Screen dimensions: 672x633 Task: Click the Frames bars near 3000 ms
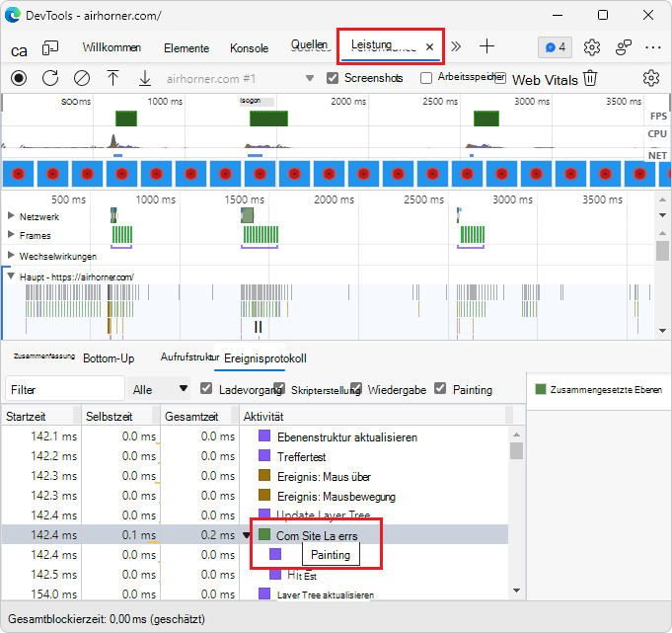473,235
